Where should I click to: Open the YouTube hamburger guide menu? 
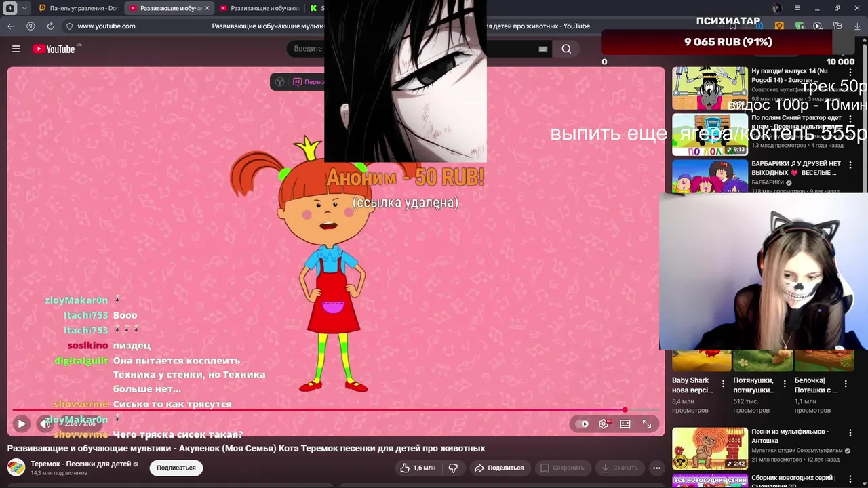click(x=16, y=49)
